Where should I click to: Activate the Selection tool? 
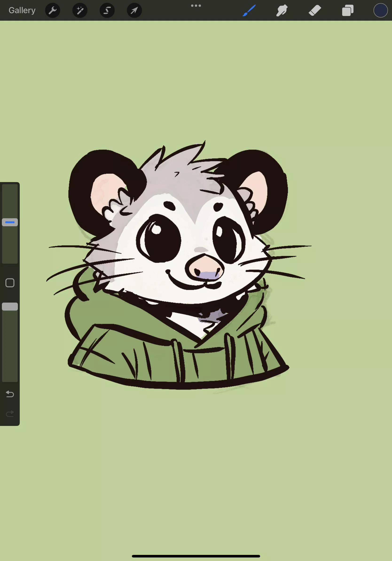point(107,10)
